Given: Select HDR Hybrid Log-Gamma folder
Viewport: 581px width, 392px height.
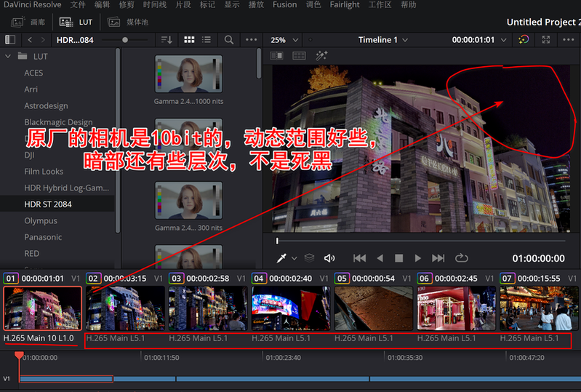Looking at the screenshot, I should click(x=67, y=188).
